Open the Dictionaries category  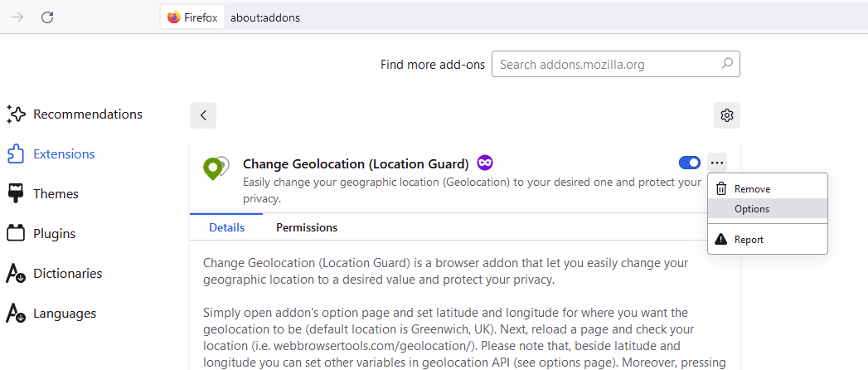67,274
